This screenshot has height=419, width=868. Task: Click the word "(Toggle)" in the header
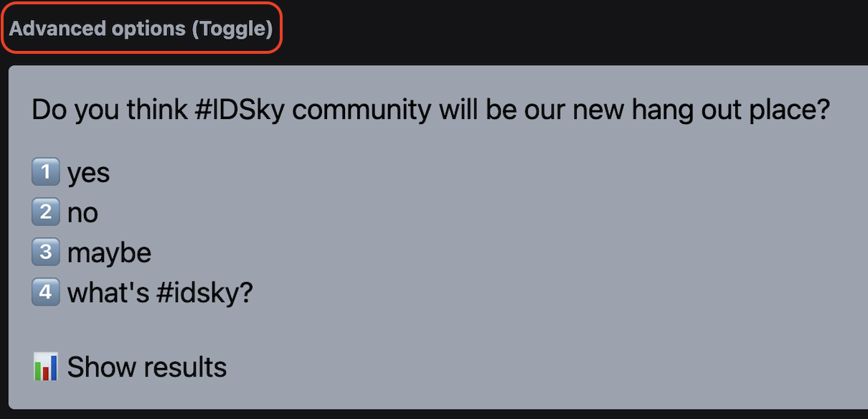[232, 29]
